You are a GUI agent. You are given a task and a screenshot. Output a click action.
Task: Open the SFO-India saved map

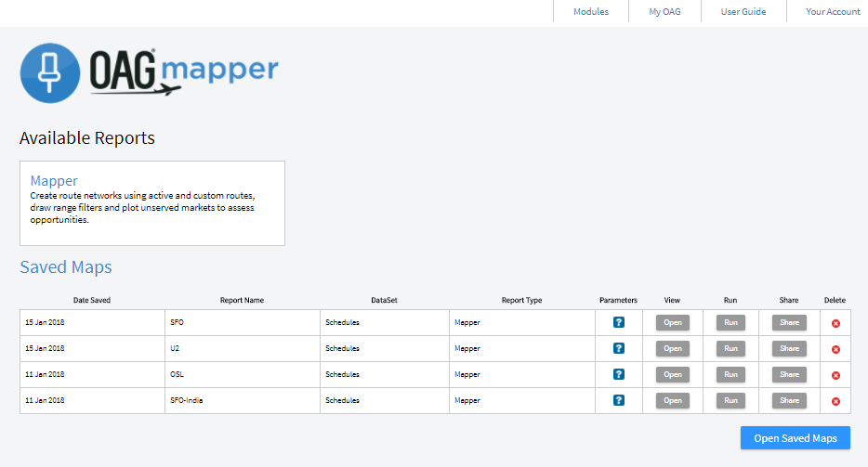tap(673, 400)
